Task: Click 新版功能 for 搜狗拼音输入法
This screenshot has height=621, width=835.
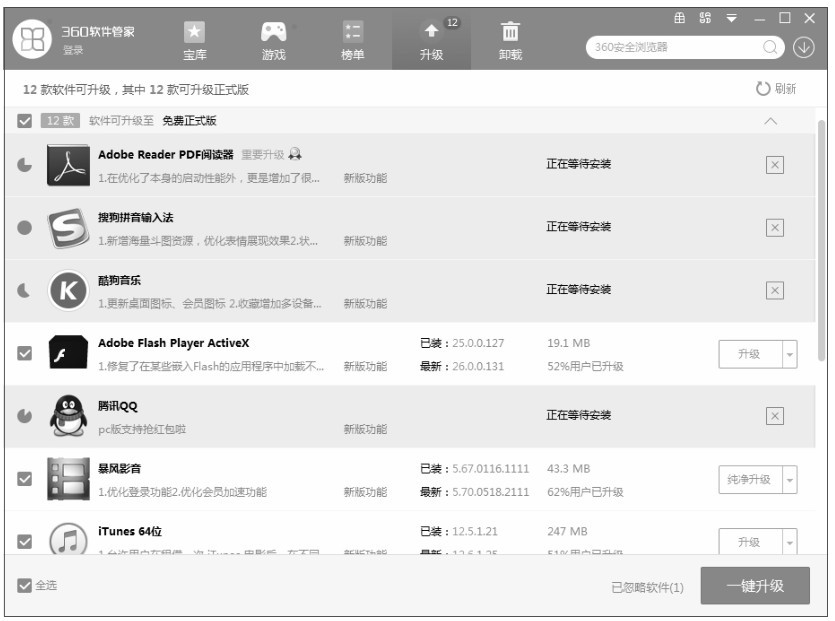Action: click(x=365, y=241)
